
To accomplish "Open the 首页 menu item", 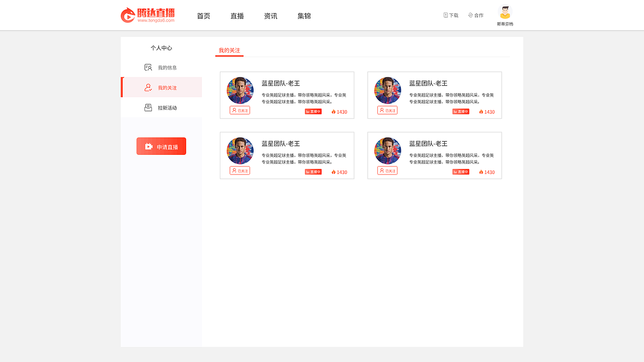I will tap(203, 16).
